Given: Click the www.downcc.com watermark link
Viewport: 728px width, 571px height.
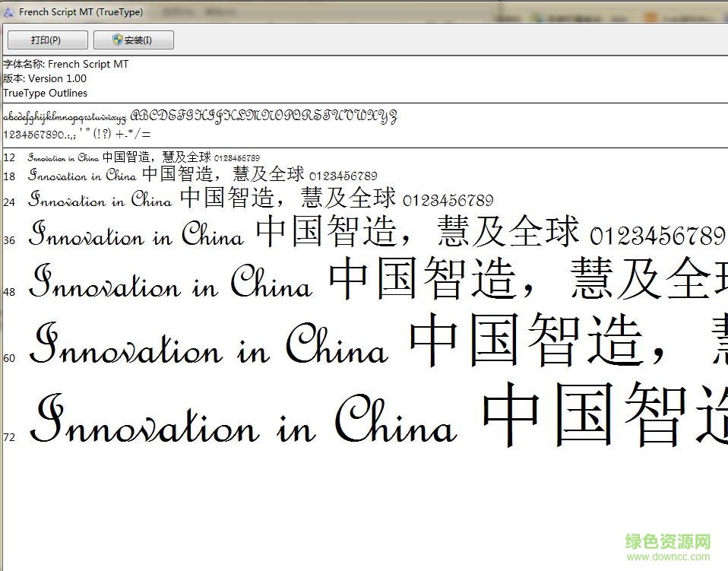Looking at the screenshot, I should coord(667,559).
